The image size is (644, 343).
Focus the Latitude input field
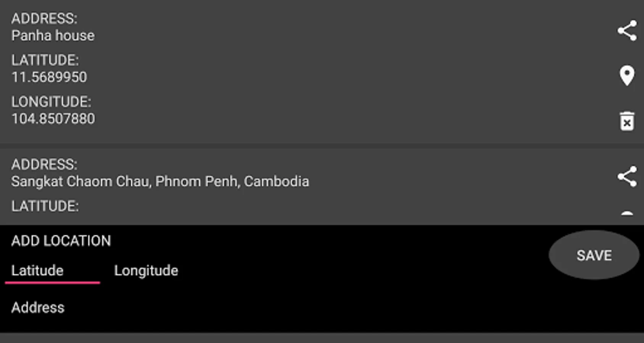click(52, 271)
